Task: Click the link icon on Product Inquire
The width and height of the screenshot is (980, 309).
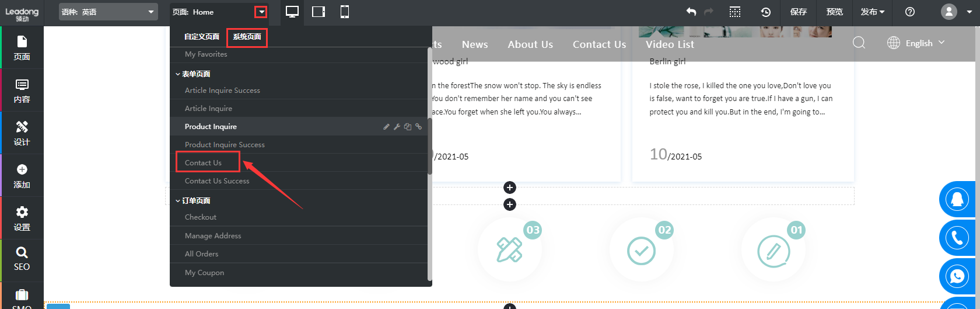Action: tap(418, 127)
